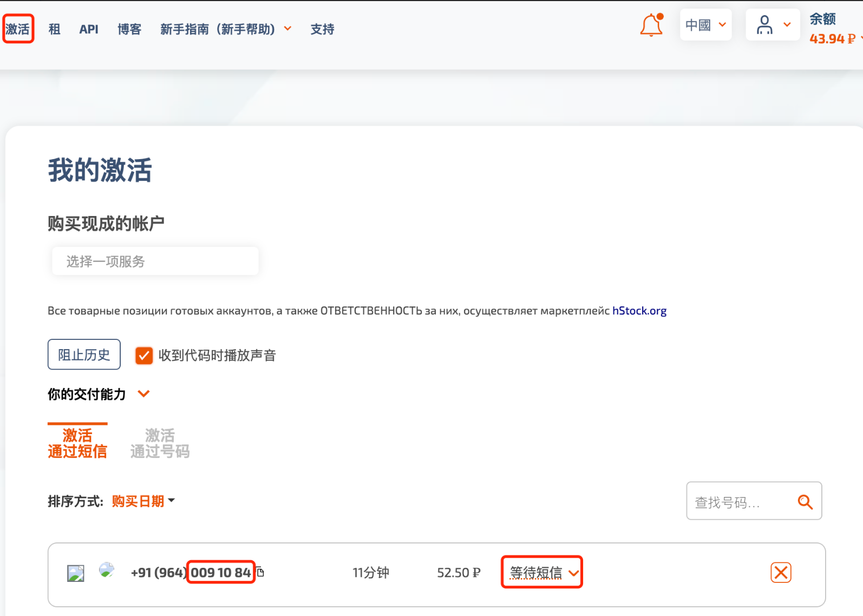This screenshot has height=616, width=863.
Task: Open the 博客 menu item
Action: coord(129,29)
